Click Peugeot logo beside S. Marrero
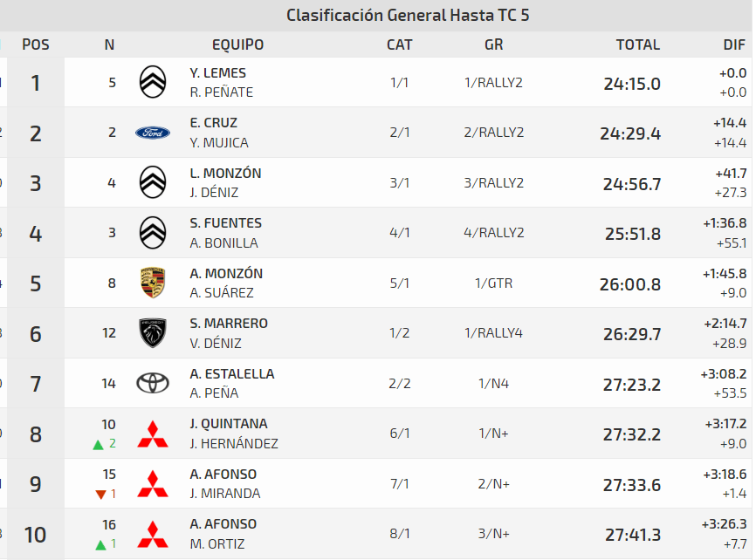 (x=153, y=332)
